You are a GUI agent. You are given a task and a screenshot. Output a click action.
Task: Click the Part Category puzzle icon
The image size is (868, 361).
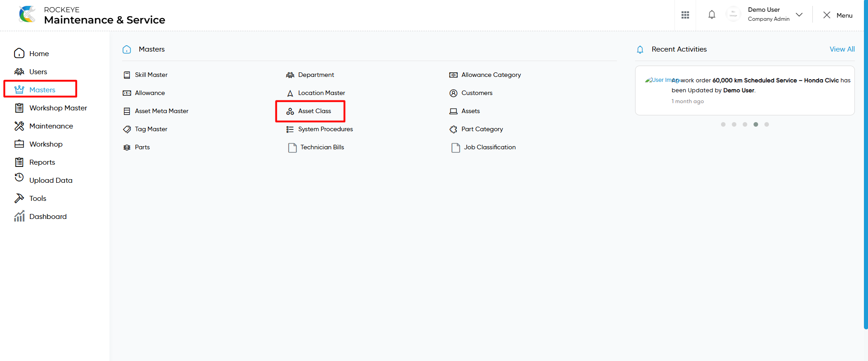coord(453,129)
